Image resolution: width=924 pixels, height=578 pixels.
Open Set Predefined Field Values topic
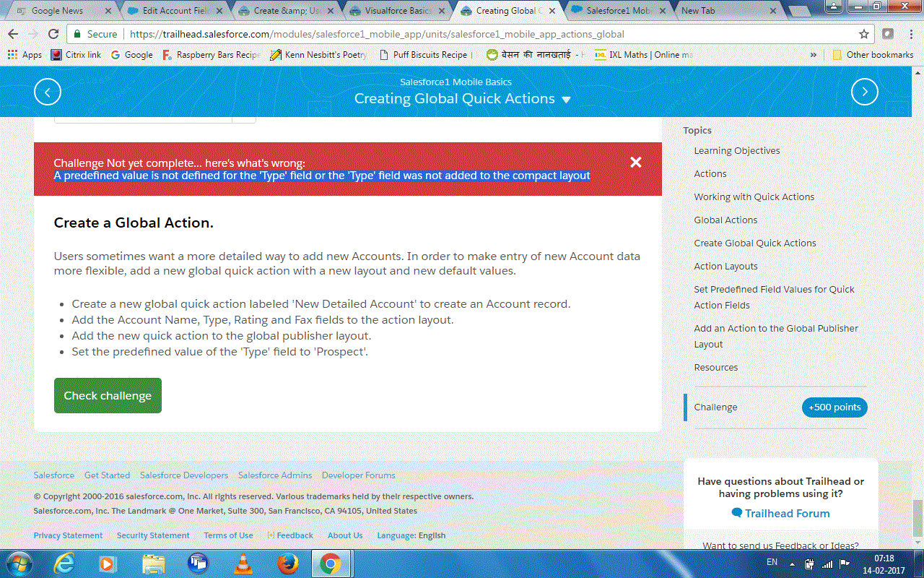pos(775,297)
